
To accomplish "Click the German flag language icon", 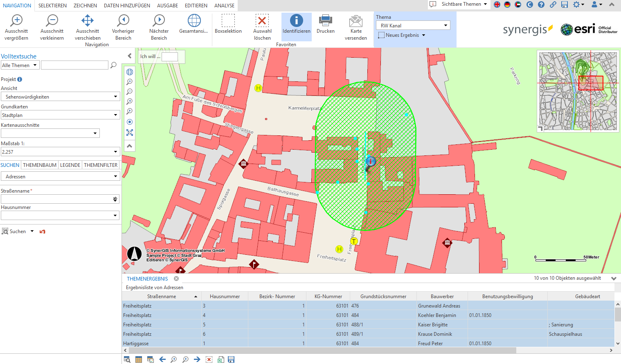I will (507, 4).
